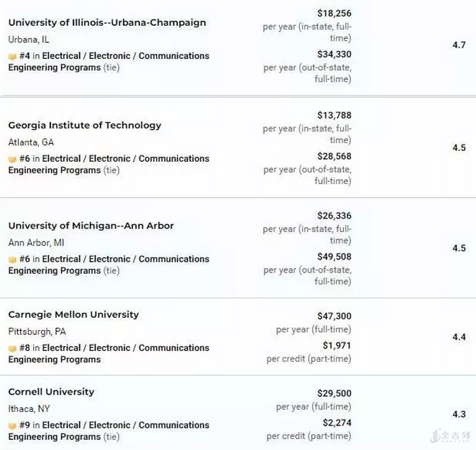Click the badge icon beside Illinois's #4 ranking

(x=12, y=56)
